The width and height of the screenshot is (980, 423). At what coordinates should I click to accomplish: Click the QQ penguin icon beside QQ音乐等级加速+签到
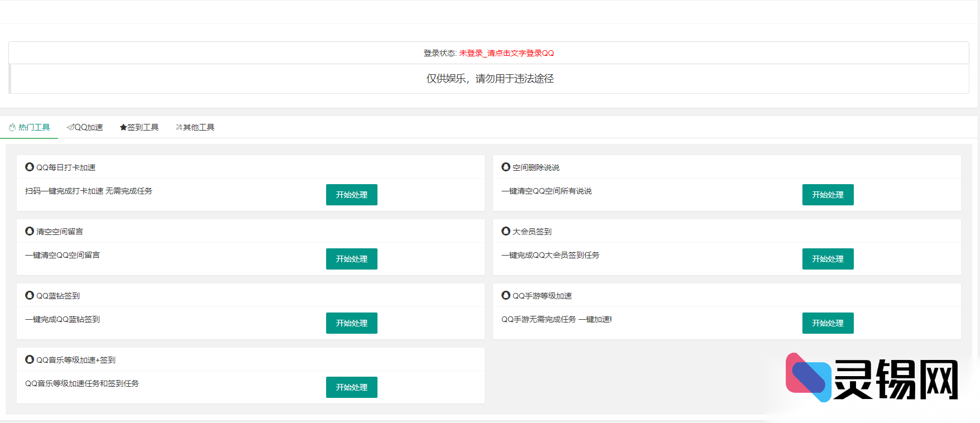pos(30,359)
